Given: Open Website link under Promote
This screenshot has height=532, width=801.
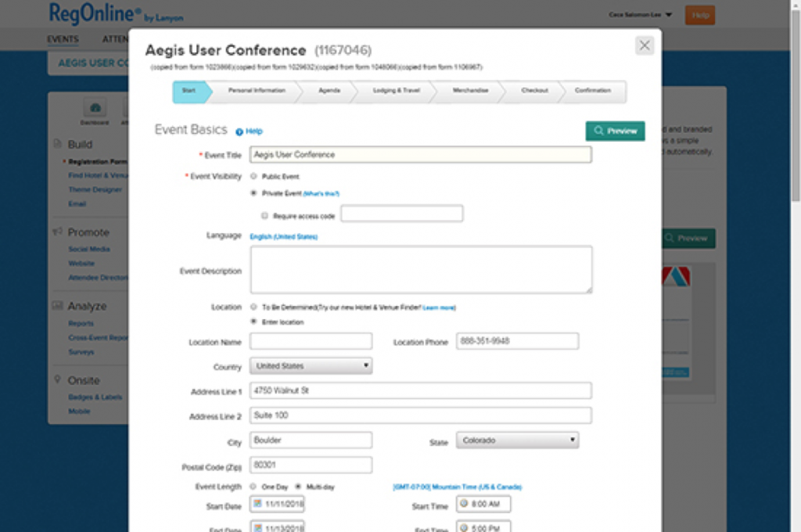Looking at the screenshot, I should [81, 264].
